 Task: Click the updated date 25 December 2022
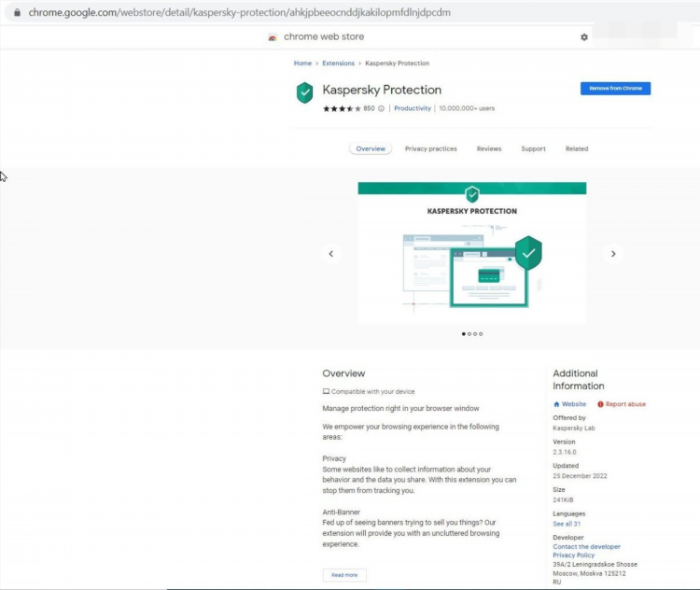point(580,476)
